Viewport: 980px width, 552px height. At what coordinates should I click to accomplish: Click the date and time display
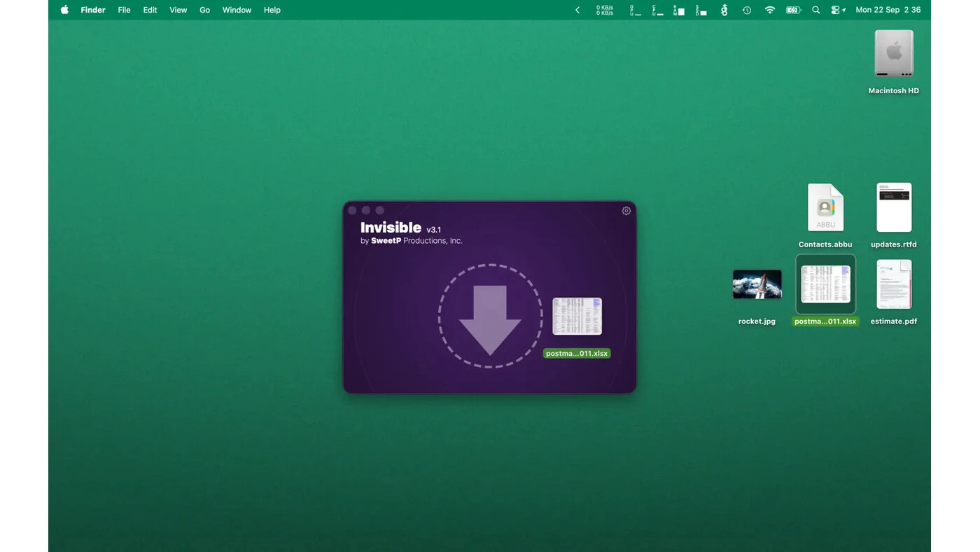[x=888, y=10]
